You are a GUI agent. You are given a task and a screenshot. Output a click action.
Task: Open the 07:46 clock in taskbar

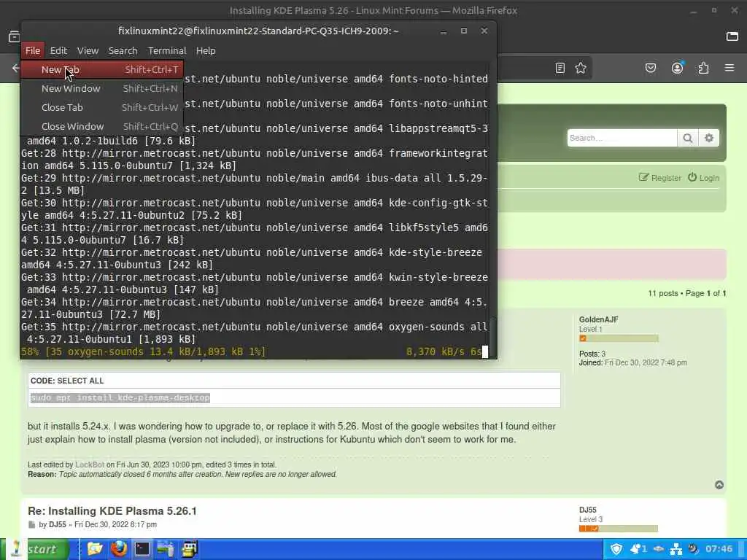pyautogui.click(x=719, y=549)
